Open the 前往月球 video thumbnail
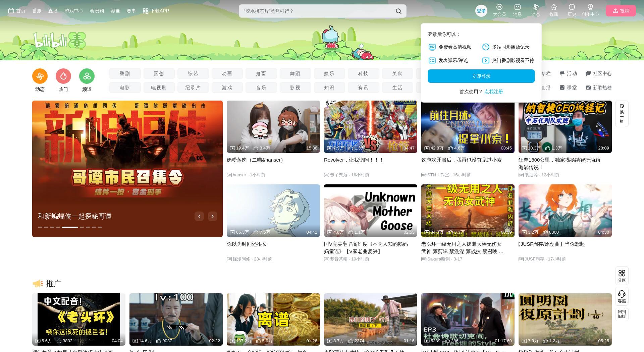 (468, 127)
